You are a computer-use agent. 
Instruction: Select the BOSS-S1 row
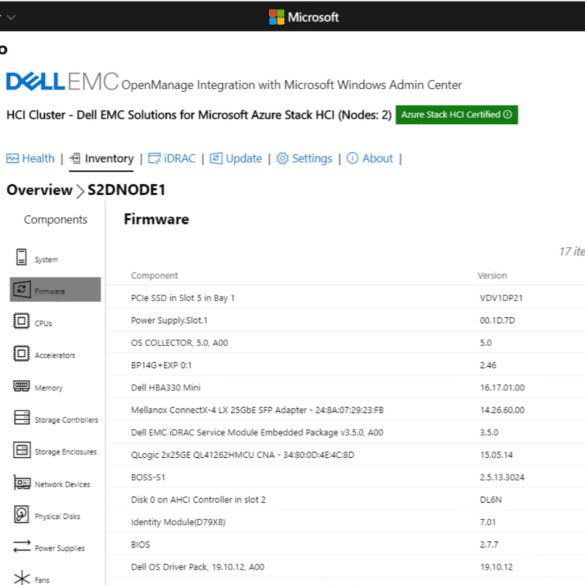pos(345,477)
